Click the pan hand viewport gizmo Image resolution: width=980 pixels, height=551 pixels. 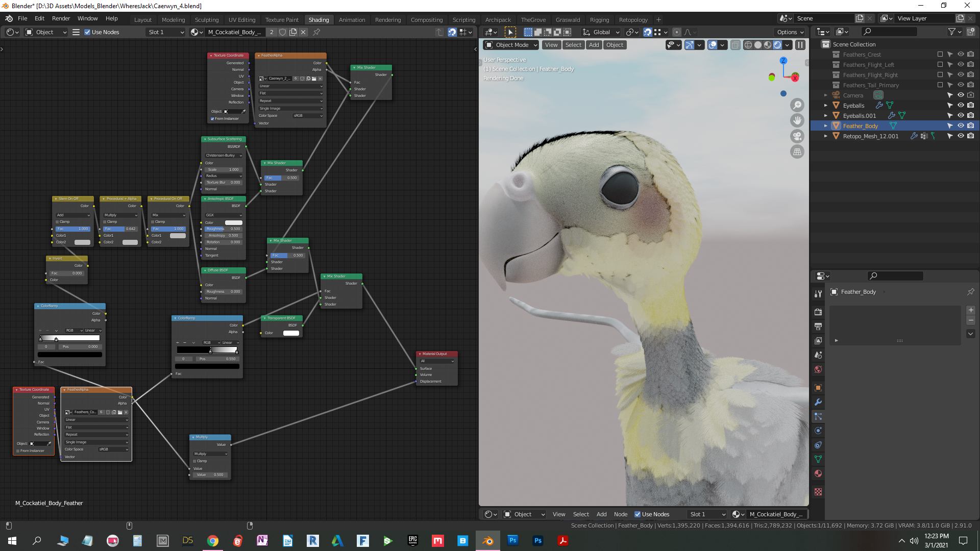(x=797, y=120)
